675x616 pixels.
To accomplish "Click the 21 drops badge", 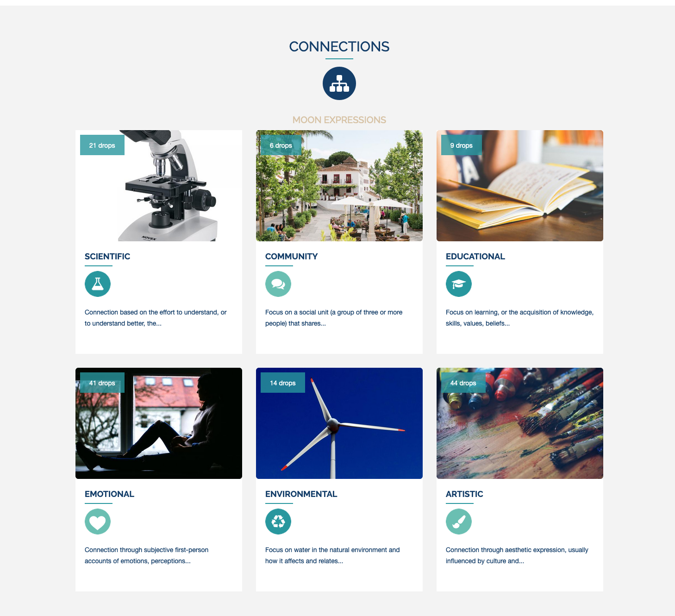I will pyautogui.click(x=102, y=145).
